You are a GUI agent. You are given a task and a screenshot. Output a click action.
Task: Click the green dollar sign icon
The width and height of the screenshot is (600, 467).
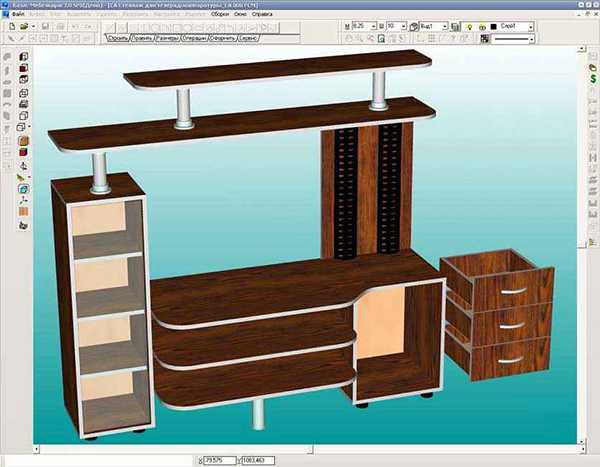pyautogui.click(x=581, y=64)
